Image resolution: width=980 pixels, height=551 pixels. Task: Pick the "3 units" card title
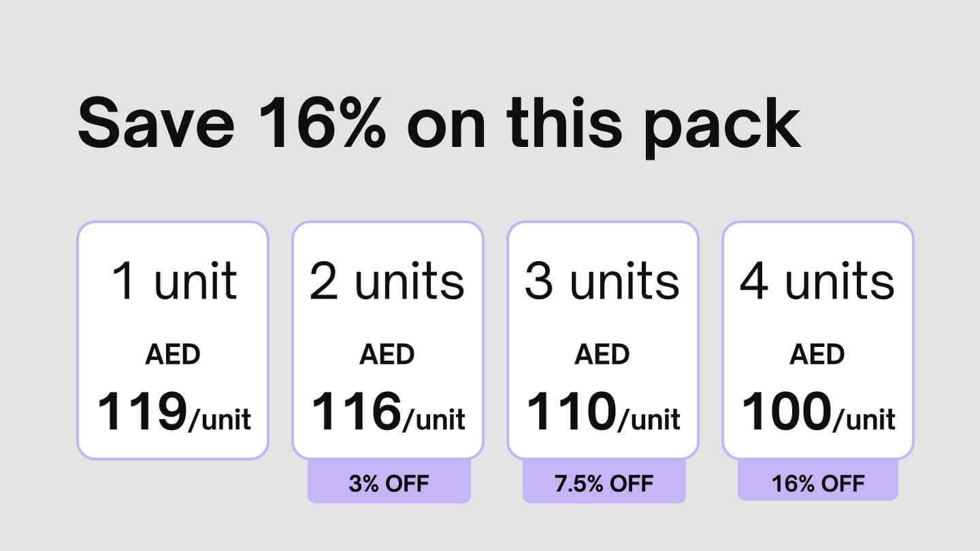602,281
